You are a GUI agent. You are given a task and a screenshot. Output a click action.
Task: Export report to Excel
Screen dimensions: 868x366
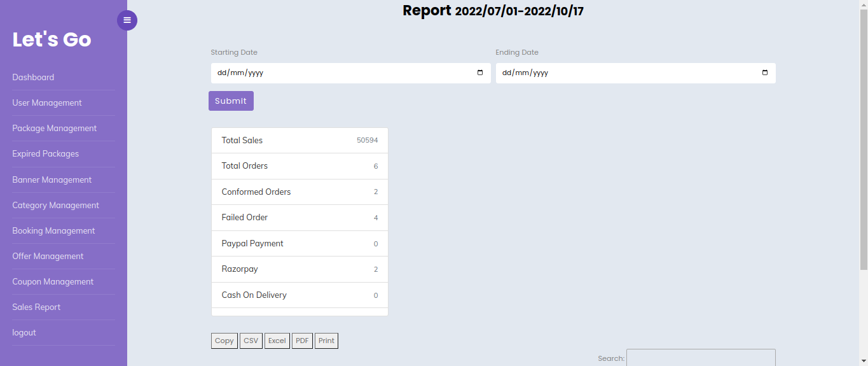pyautogui.click(x=277, y=341)
